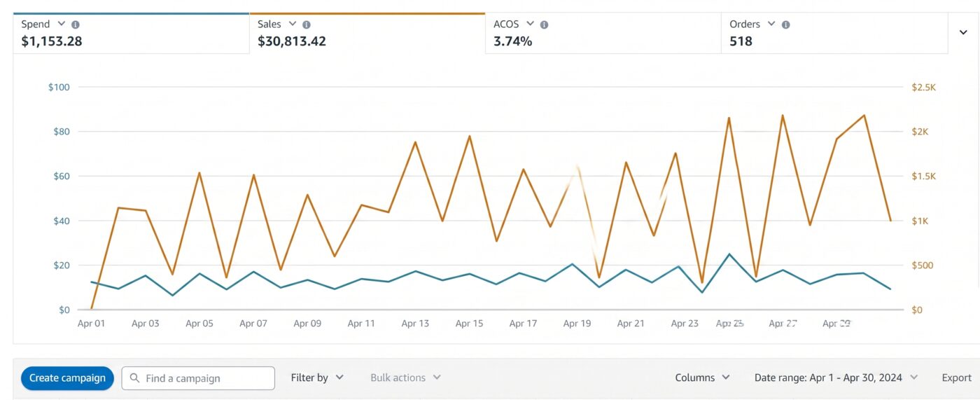Click the Apr 13 x-axis label
Screen dimensions: 980x400
[x=415, y=324]
